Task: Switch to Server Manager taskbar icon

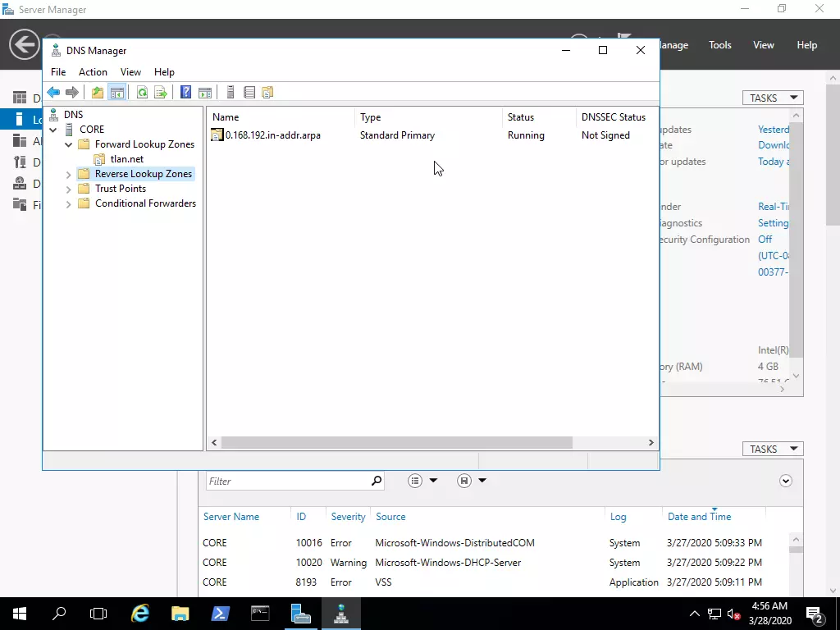Action: click(300, 614)
